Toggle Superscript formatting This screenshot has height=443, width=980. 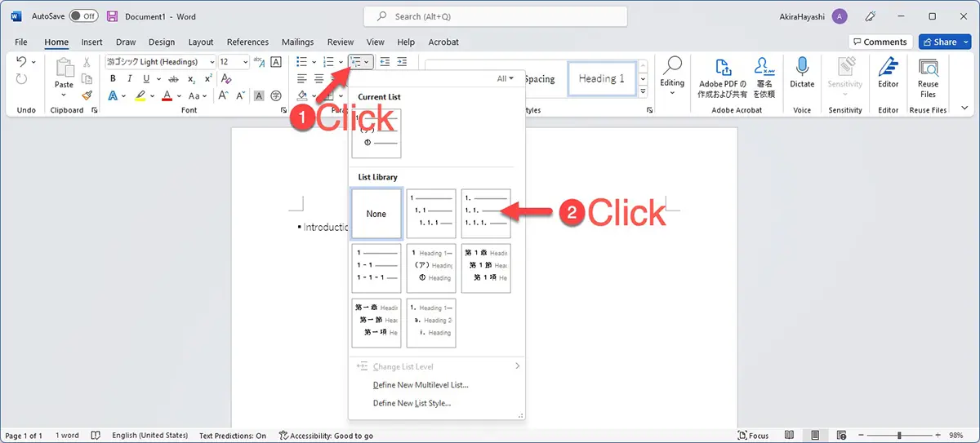pyautogui.click(x=208, y=79)
